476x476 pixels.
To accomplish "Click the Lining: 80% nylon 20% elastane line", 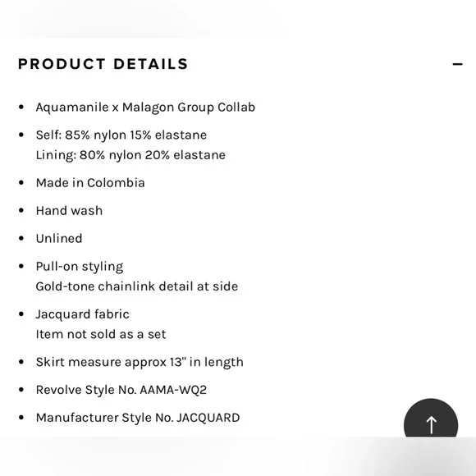I will [130, 155].
